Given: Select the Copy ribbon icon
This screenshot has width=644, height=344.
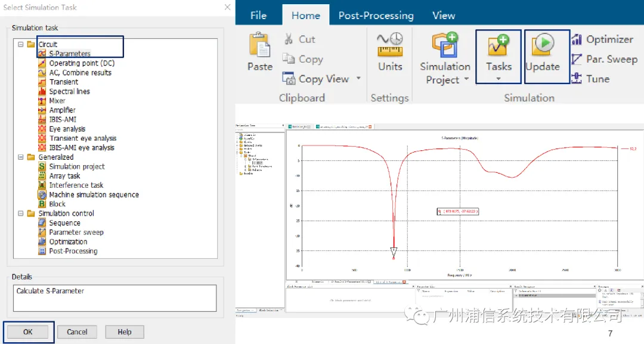Looking at the screenshot, I should pos(289,58).
